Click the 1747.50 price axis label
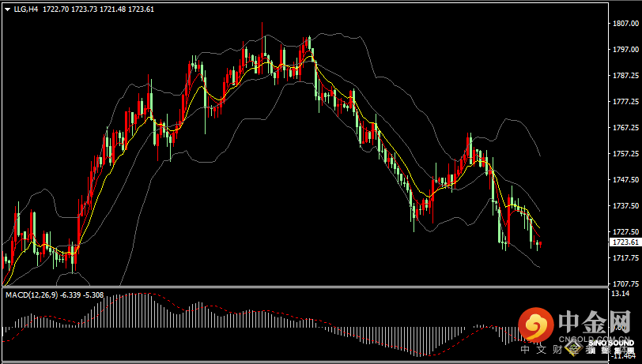Viewport: 642px width, 364px height. (625, 179)
